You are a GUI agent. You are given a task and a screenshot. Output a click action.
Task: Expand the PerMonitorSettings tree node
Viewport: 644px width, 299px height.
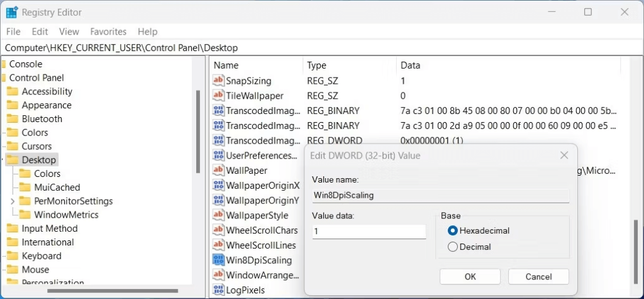[13, 201]
